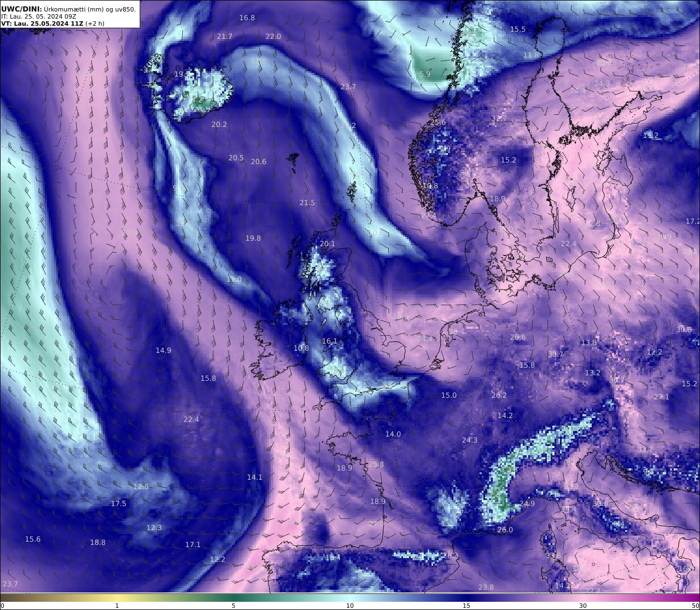Click the 15.0 value east of the Channel
The image size is (700, 610).
(x=449, y=395)
